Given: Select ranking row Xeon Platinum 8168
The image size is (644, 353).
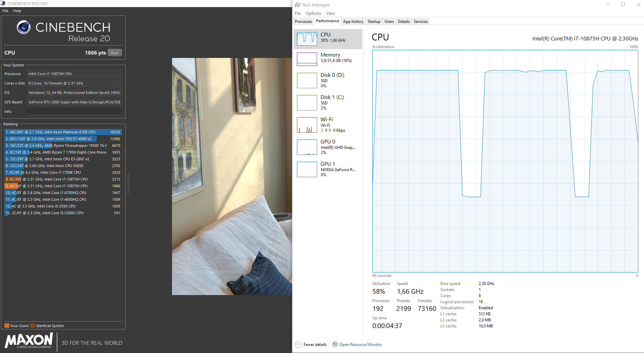Looking at the screenshot, I should click(63, 132).
